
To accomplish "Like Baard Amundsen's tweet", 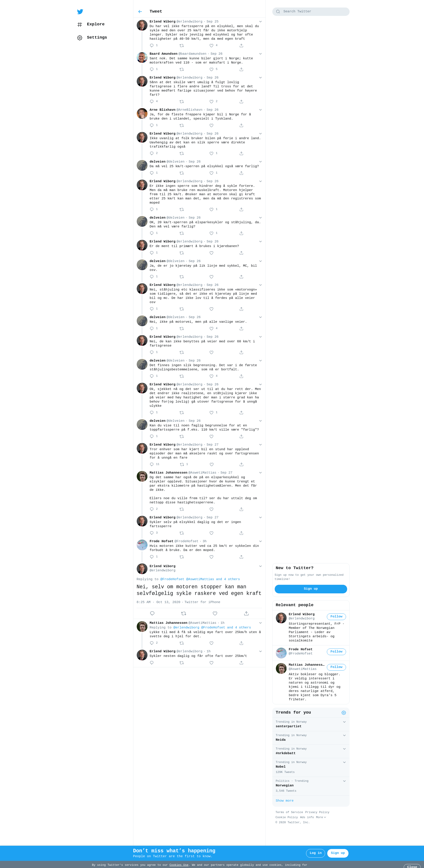I will (212, 69).
